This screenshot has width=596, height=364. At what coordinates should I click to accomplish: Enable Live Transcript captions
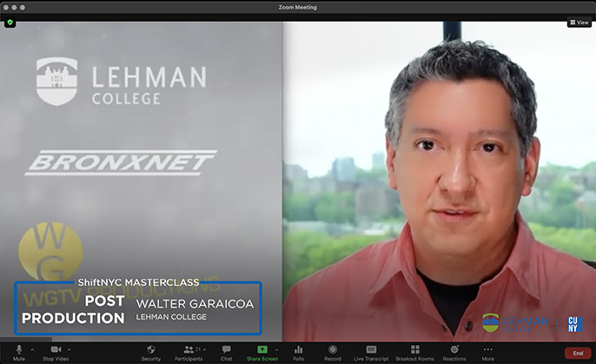point(371,353)
